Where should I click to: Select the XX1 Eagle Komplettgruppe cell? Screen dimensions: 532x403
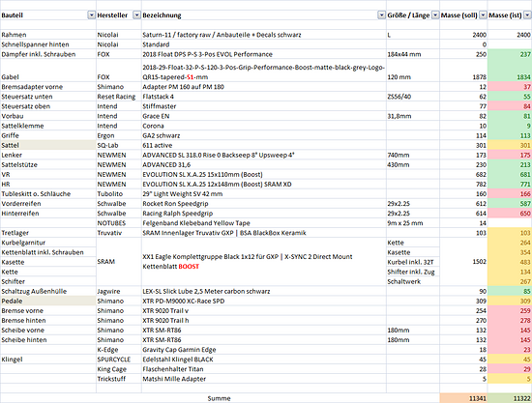tap(264, 262)
